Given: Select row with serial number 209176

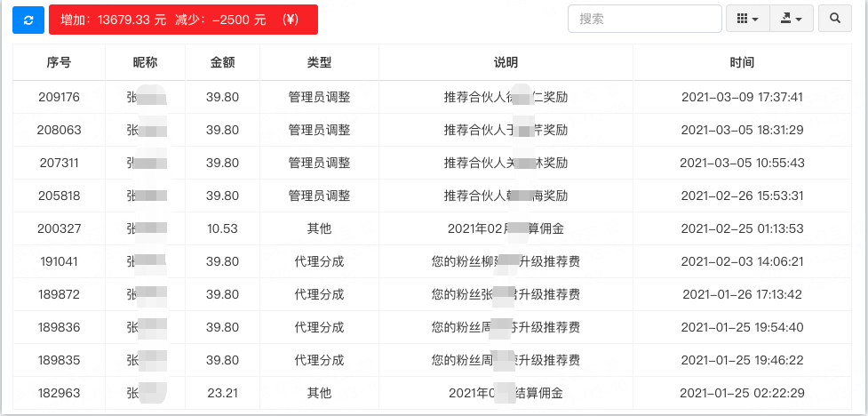Looking at the screenshot, I should [x=60, y=97].
